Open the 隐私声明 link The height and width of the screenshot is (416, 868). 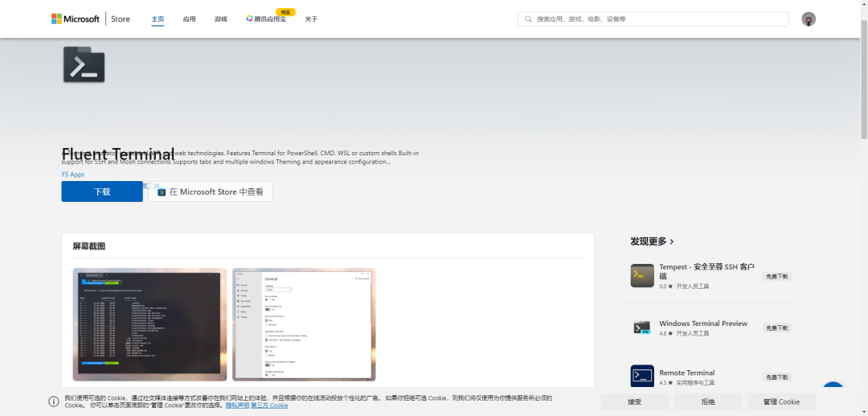pos(237,406)
